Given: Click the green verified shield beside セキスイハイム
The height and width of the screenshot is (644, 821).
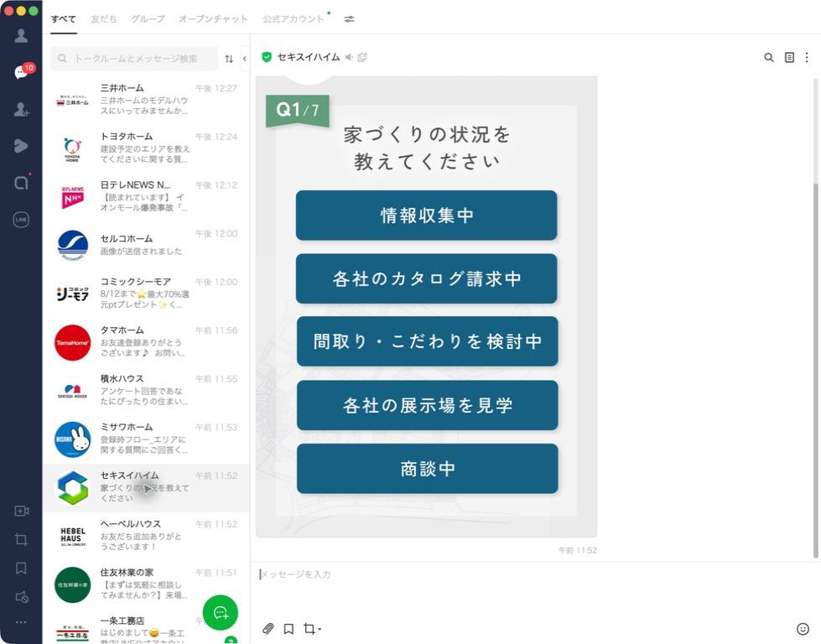Looking at the screenshot, I should point(267,57).
